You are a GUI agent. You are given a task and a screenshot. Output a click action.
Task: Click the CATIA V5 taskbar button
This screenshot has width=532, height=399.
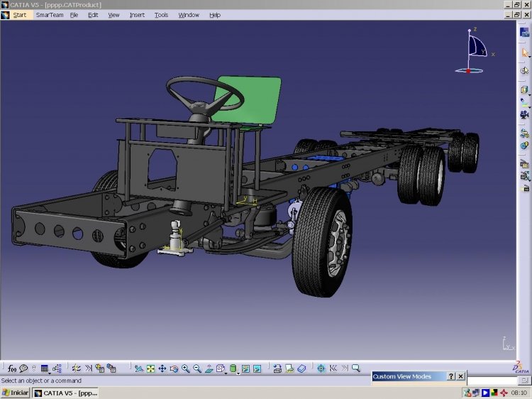click(66, 393)
